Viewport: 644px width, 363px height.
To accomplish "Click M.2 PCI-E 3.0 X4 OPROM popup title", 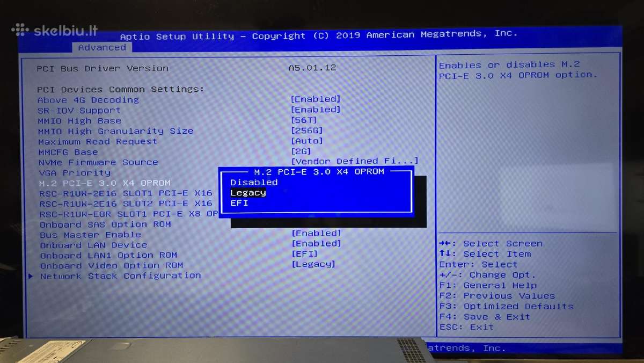I will tap(319, 171).
